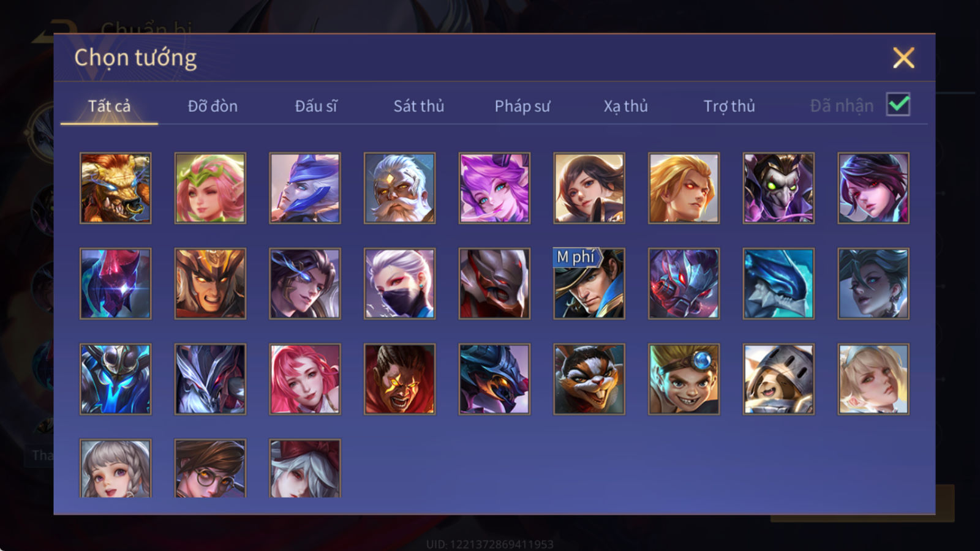Image resolution: width=980 pixels, height=551 pixels.
Task: Toggle the 'Đã nhận' checkbox
Action: (x=898, y=105)
